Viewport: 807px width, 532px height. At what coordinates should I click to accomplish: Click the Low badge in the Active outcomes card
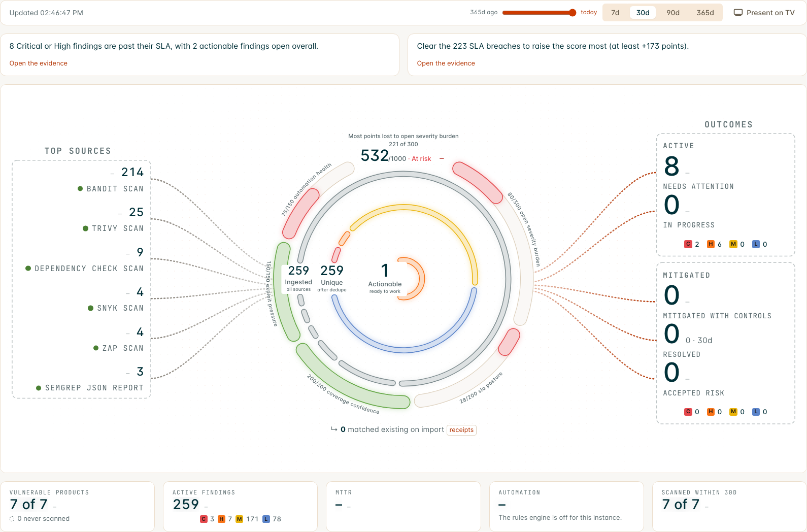point(756,244)
